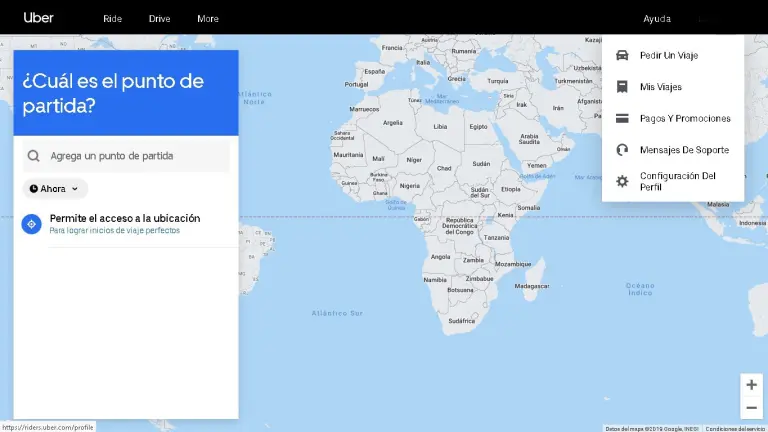The image size is (768, 432).
Task: Open the Drive menu in top navigation
Action: click(160, 19)
